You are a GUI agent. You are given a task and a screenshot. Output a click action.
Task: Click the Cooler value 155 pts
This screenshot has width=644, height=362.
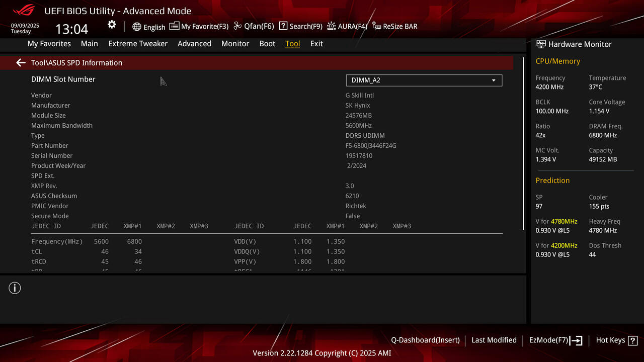click(x=599, y=206)
